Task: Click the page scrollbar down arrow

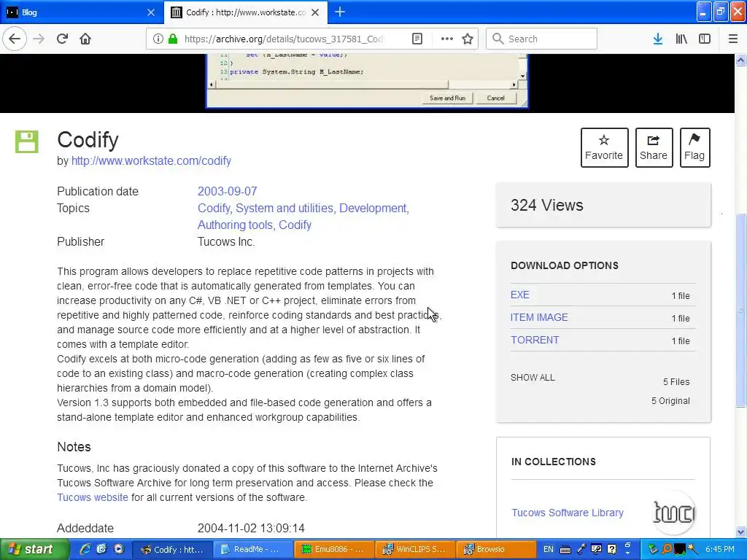Action: tap(740, 532)
